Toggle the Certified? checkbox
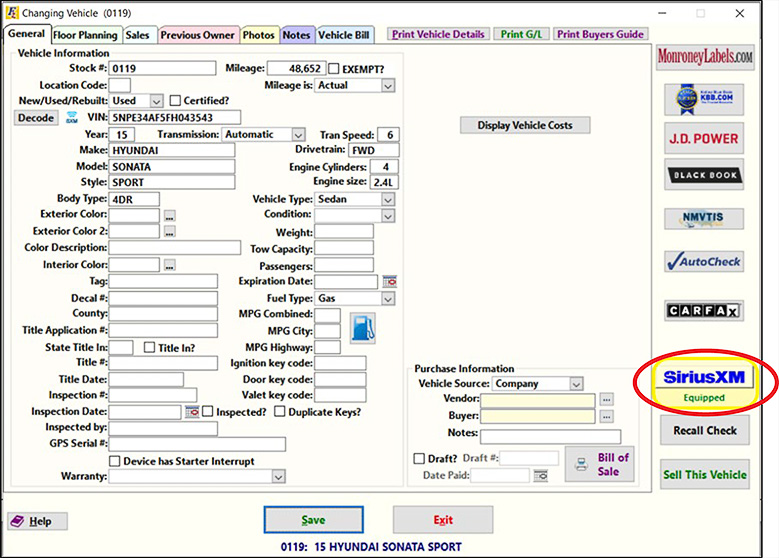The image size is (779, 558). click(x=175, y=100)
